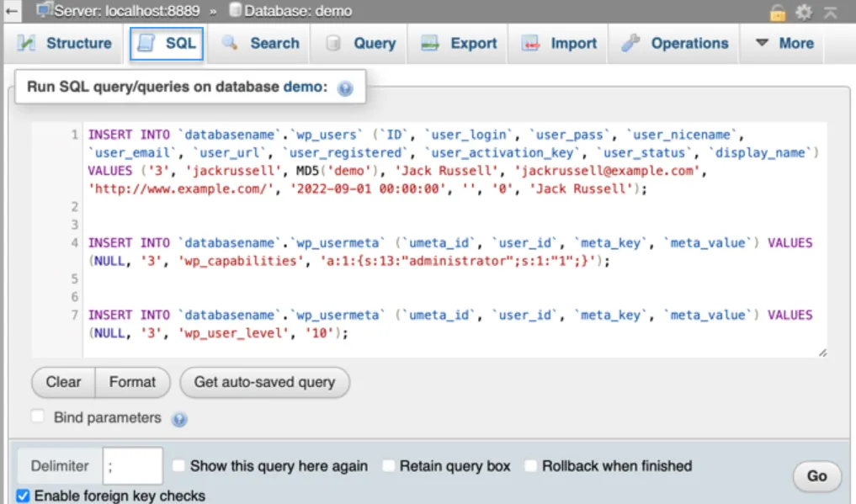Click Get auto-saved query button
856x504 pixels.
(x=265, y=382)
